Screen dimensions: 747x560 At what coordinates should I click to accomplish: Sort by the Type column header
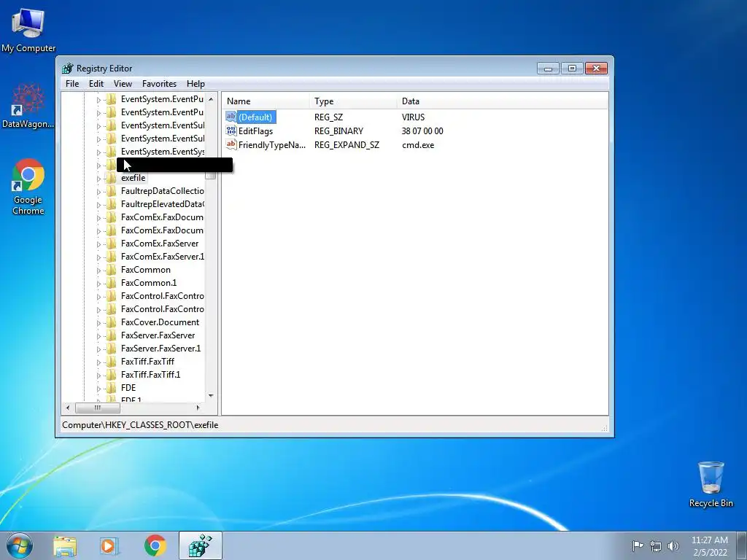353,101
